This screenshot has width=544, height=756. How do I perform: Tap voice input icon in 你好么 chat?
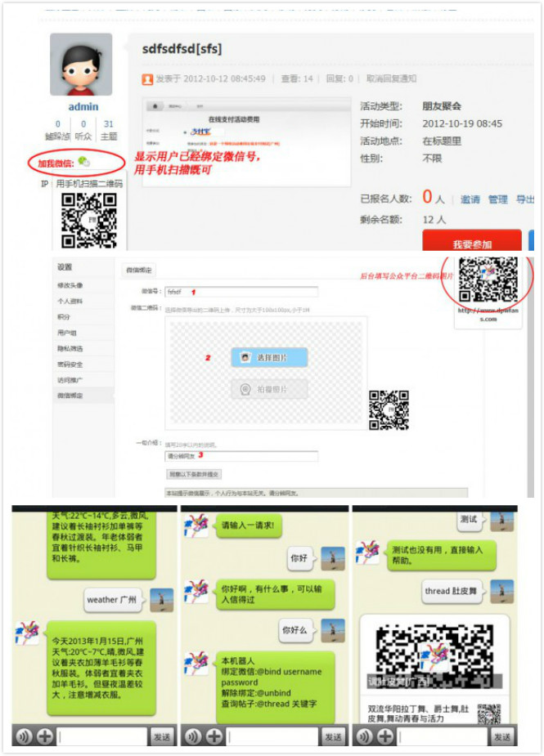193,736
